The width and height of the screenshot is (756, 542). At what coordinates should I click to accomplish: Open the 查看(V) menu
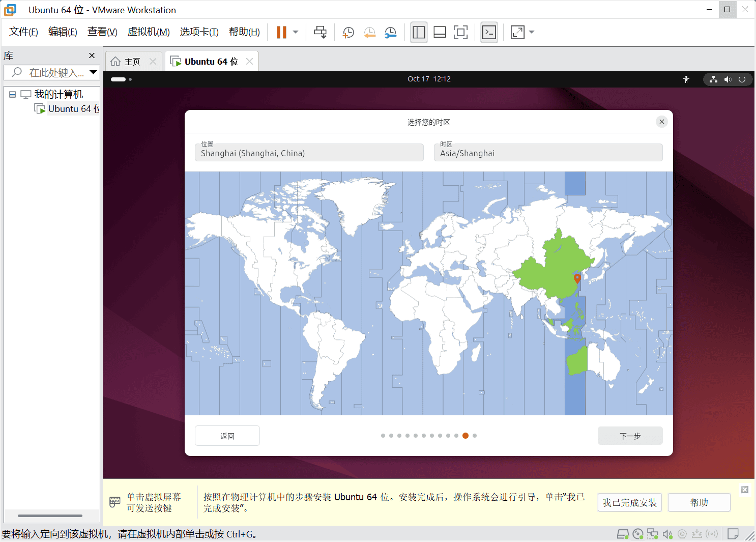pyautogui.click(x=102, y=32)
